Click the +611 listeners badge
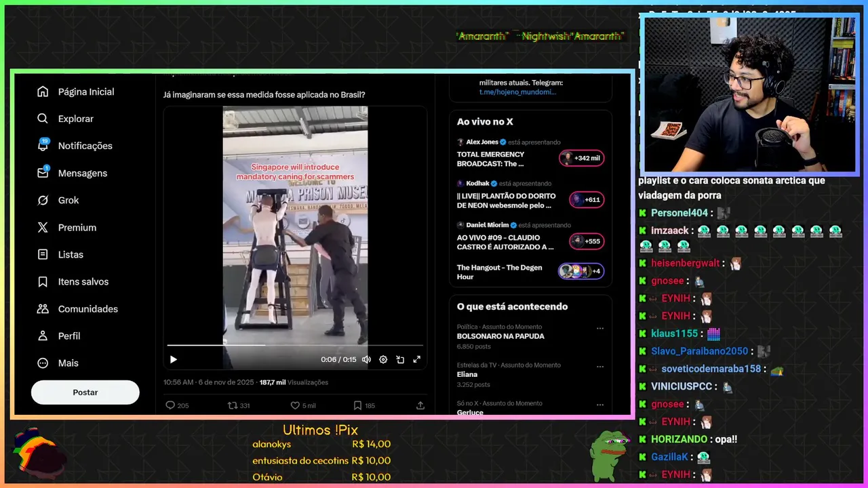Image resolution: width=868 pixels, height=488 pixels. pyautogui.click(x=587, y=200)
